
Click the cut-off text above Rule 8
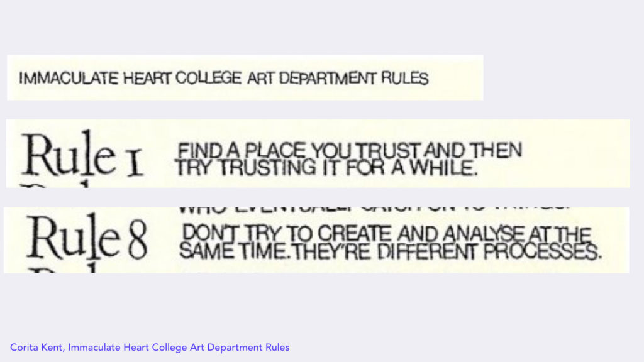coord(374,210)
